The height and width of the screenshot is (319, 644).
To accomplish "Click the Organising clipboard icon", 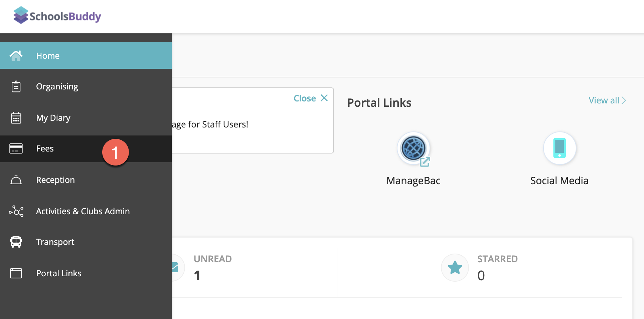I will [x=16, y=86].
